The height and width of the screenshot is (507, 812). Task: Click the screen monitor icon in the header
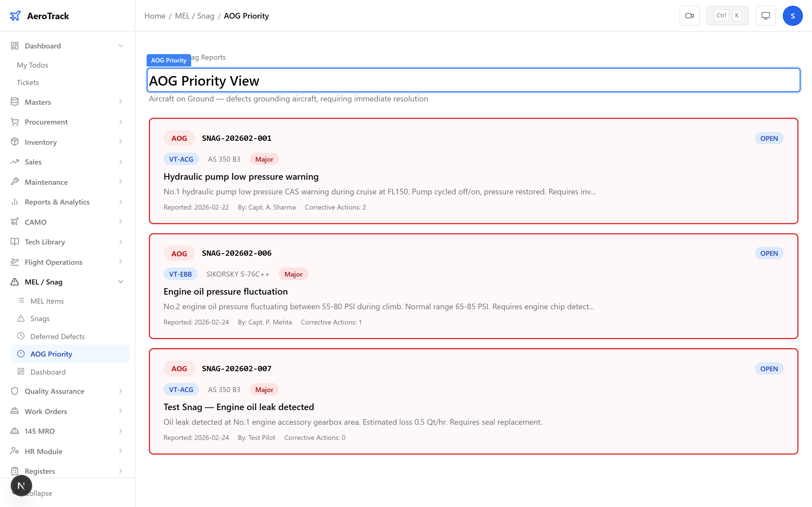tap(765, 15)
